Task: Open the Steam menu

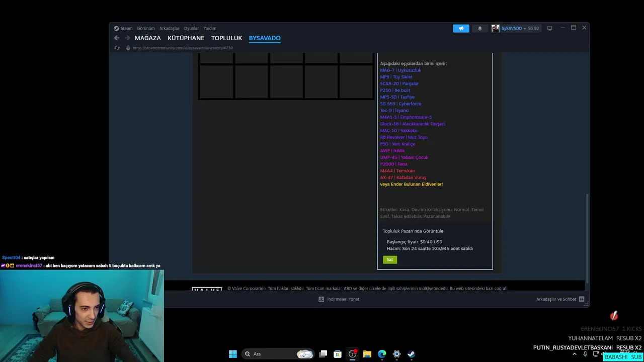Action: click(x=126, y=28)
